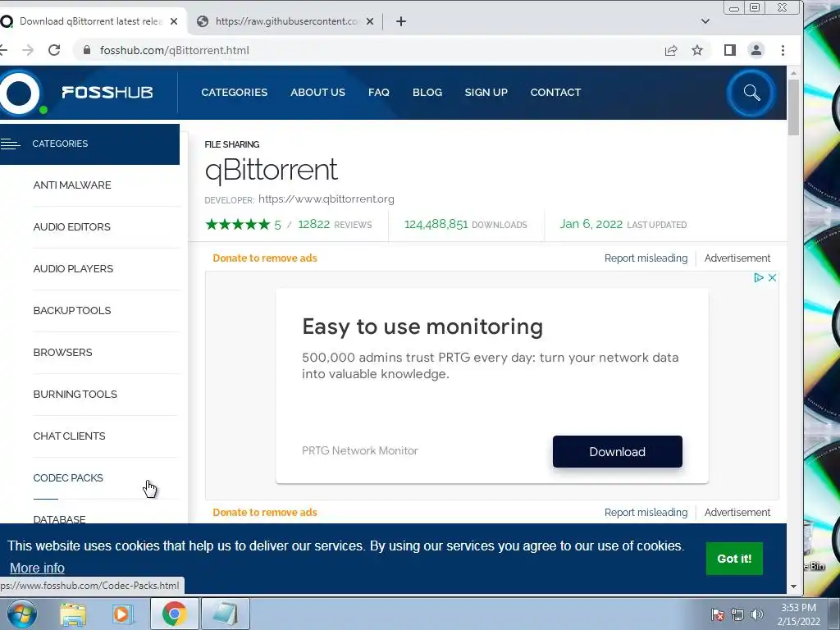Open the FAQ navigation item

pyautogui.click(x=379, y=92)
